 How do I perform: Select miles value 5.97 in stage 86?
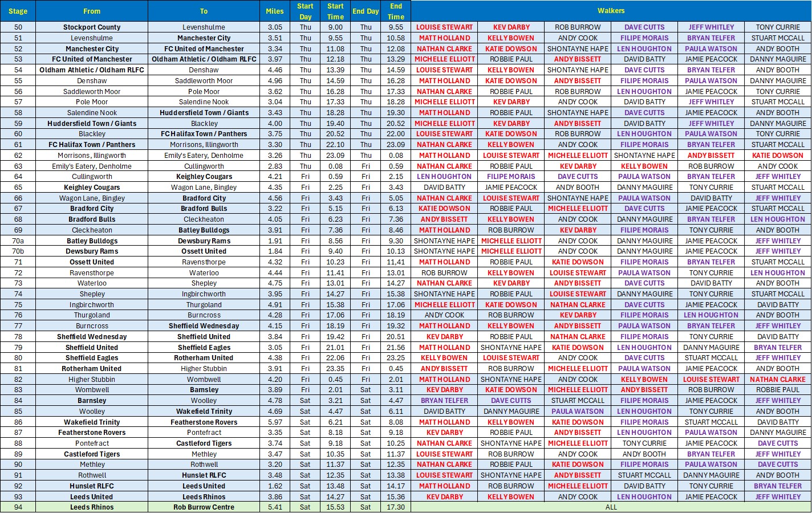coord(275,422)
